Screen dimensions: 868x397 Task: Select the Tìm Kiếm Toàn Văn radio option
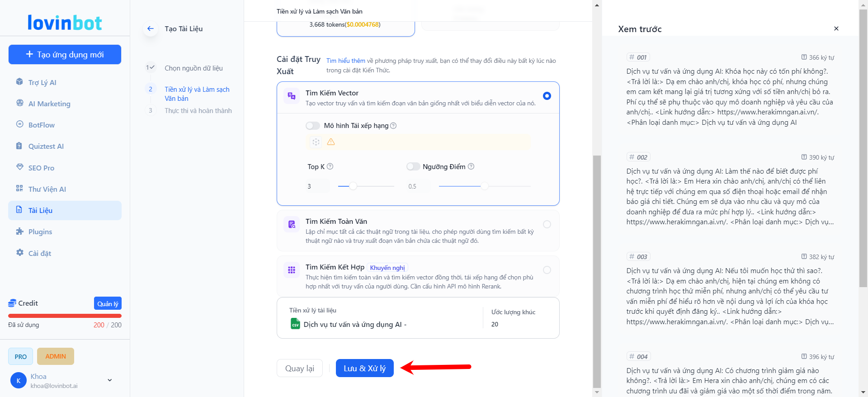tap(547, 224)
